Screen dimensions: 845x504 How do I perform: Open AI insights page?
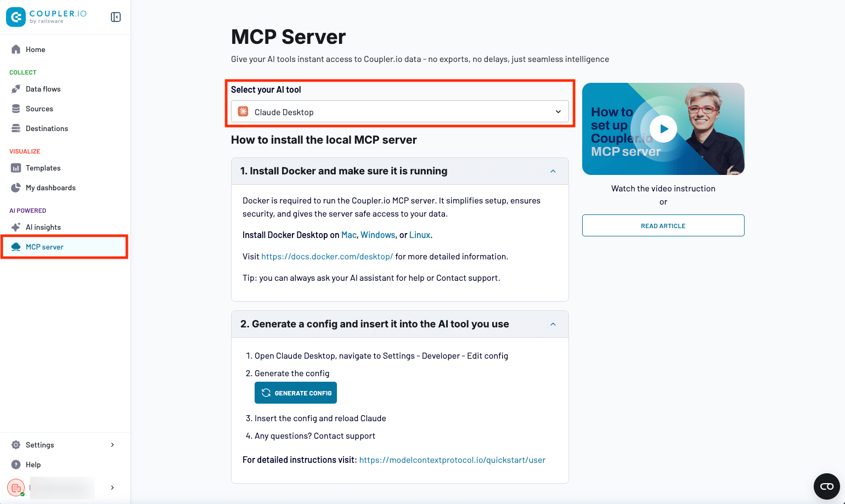tap(65, 227)
